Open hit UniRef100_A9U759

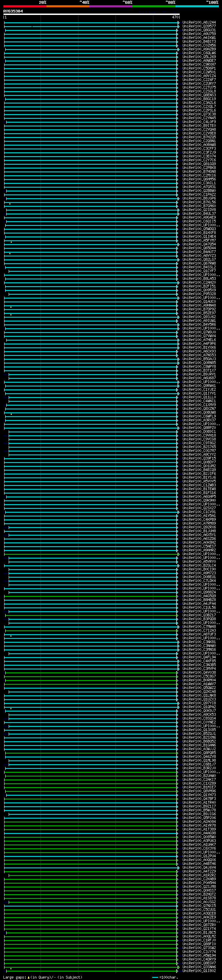(199, 34)
